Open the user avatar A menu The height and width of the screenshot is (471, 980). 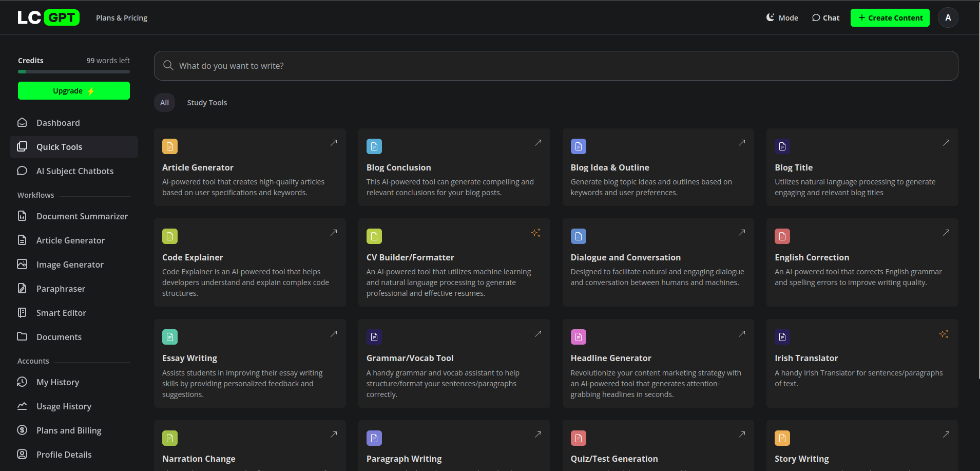click(x=948, y=17)
